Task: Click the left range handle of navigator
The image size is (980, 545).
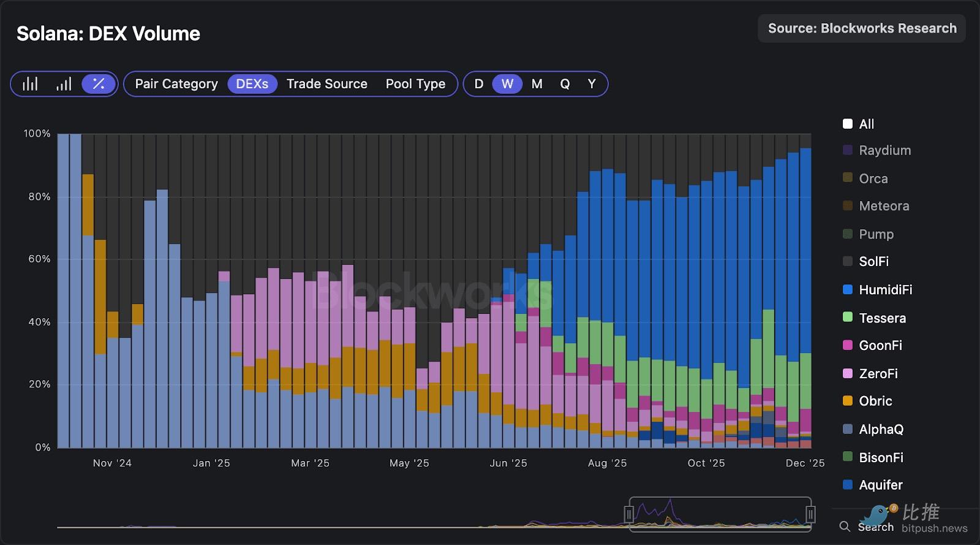Action: click(628, 514)
